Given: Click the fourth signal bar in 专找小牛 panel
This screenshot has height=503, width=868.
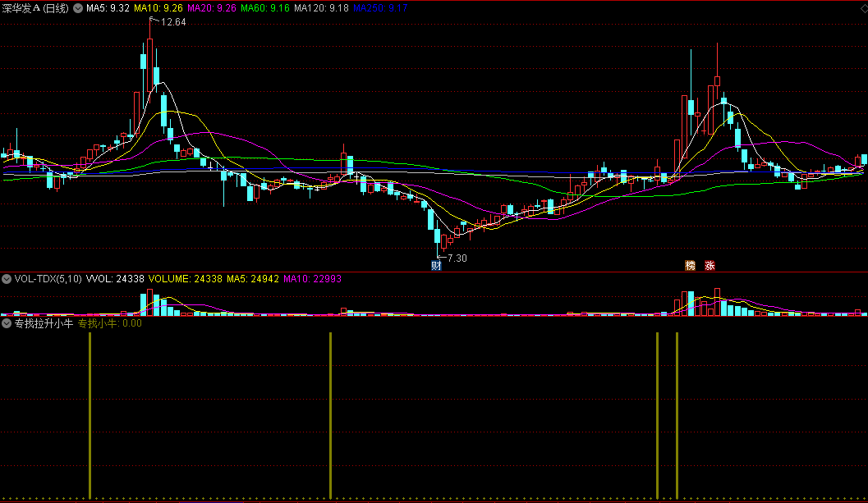Looking at the screenshot, I should coord(677,415).
